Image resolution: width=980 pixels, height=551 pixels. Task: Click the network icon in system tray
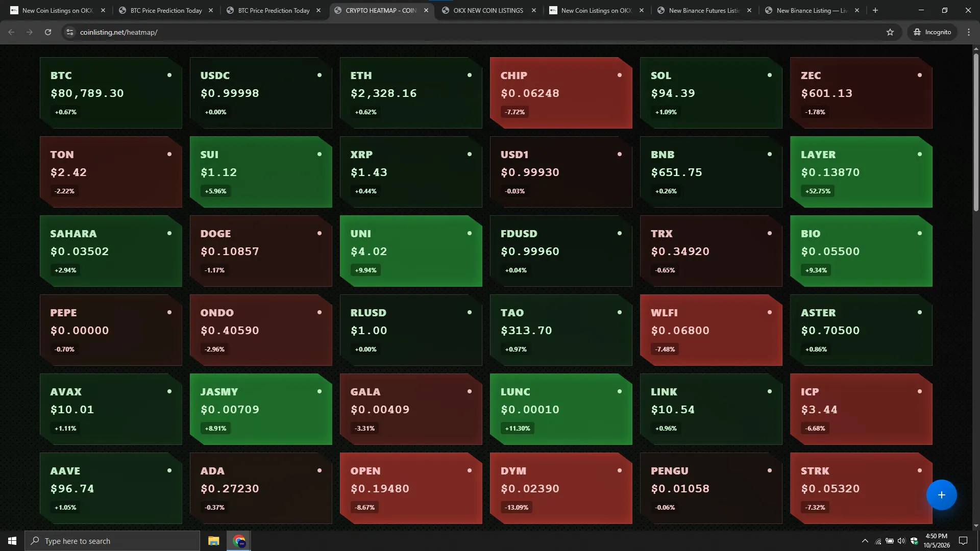[x=878, y=541]
